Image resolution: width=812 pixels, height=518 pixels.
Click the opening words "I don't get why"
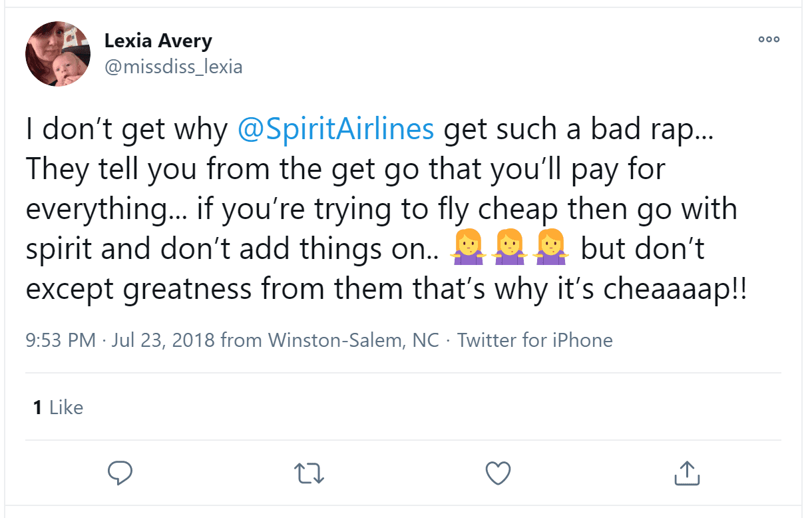[126, 130]
